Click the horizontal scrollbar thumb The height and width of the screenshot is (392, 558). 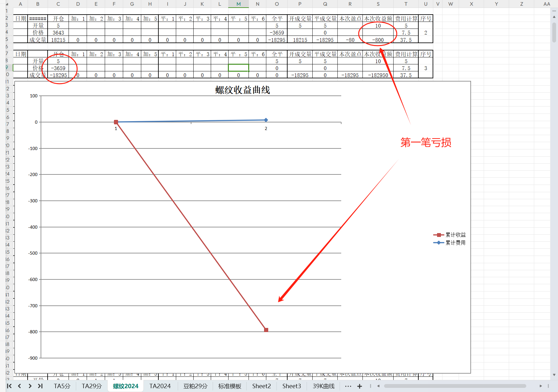pyautogui.click(x=455, y=386)
